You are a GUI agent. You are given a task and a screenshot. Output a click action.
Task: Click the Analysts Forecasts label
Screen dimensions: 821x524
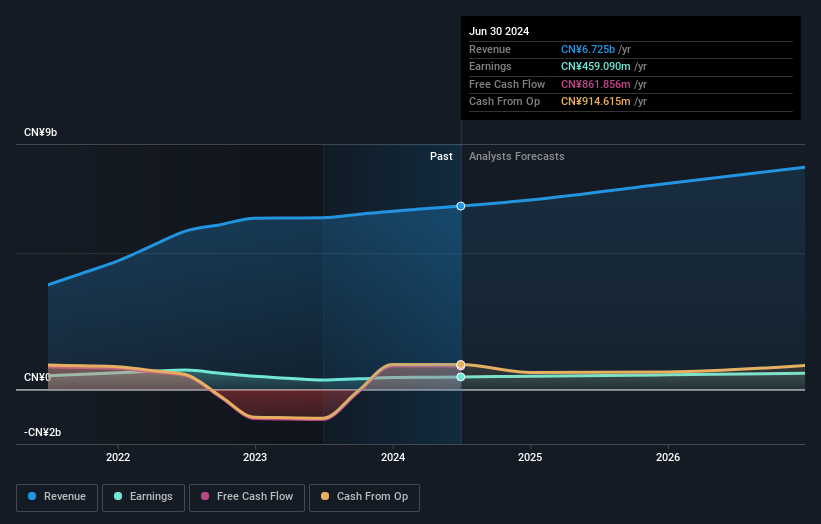[x=516, y=157]
